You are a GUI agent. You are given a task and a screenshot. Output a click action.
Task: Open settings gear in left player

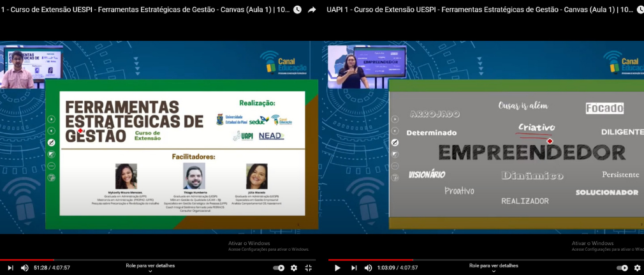click(x=294, y=267)
